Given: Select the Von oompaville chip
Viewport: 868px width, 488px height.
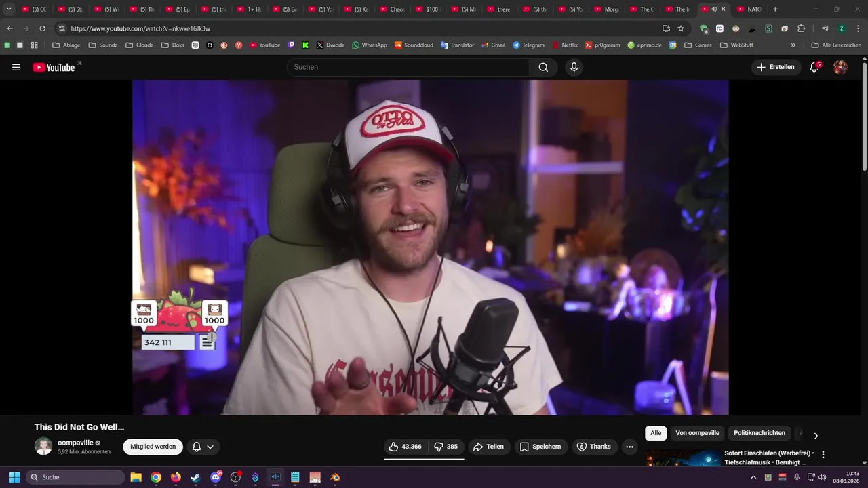Looking at the screenshot, I should [x=697, y=433].
